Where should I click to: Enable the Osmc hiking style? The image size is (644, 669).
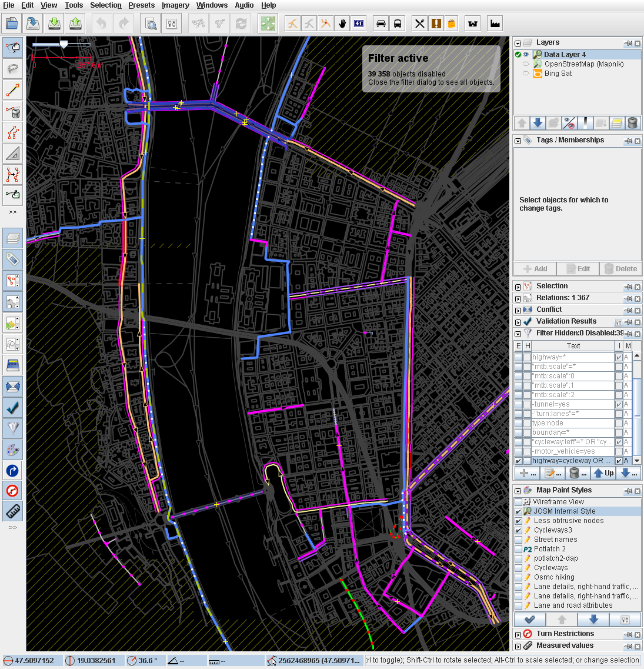(x=518, y=577)
